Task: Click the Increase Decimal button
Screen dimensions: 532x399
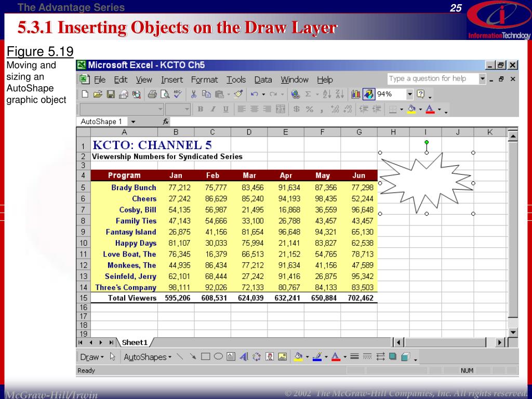Action: tap(335, 109)
